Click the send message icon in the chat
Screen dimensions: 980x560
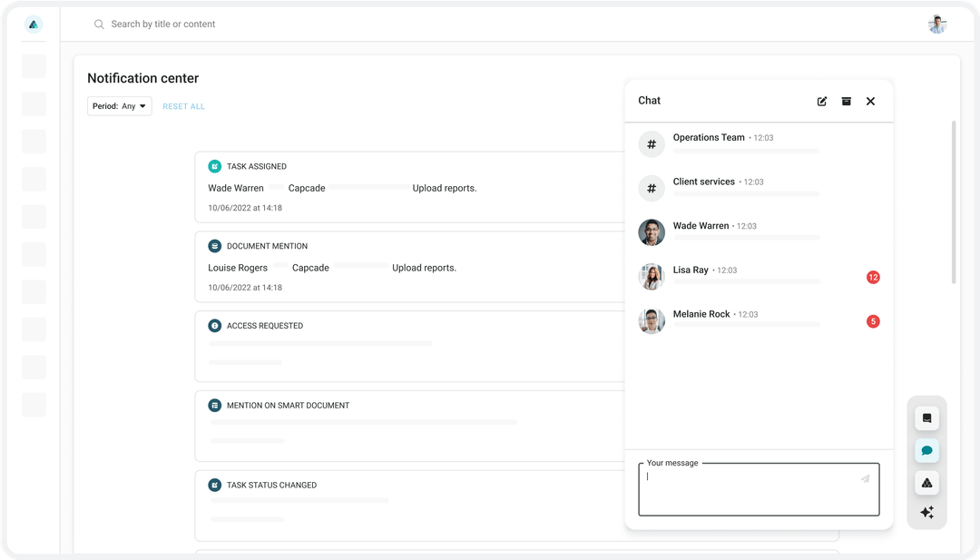pyautogui.click(x=864, y=477)
